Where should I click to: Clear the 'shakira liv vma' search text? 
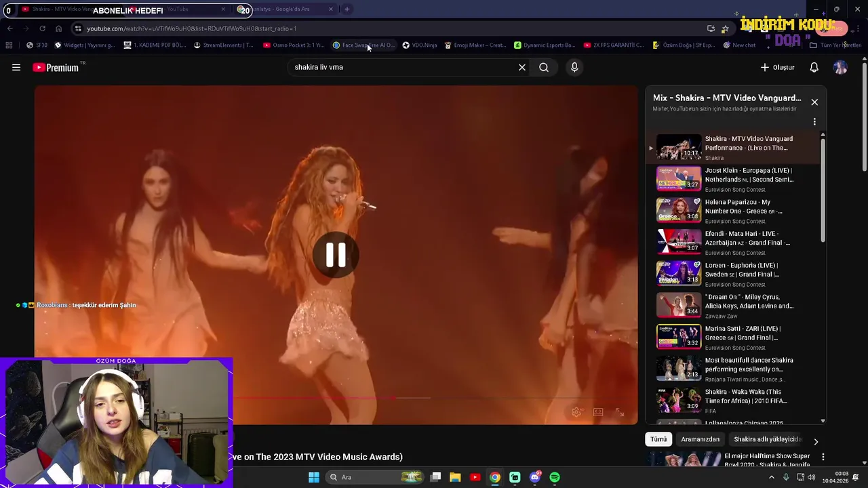pyautogui.click(x=522, y=67)
